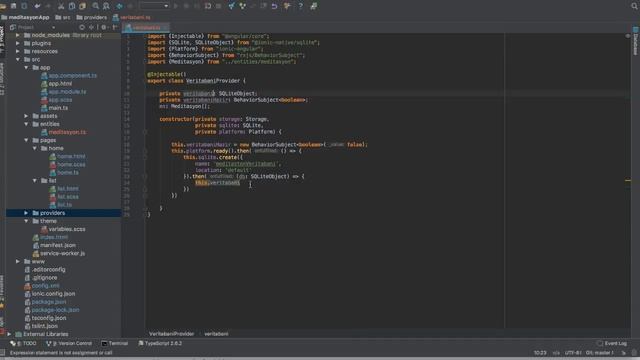Click the veritabani.ts breadcrumb
The image size is (640, 360).
pyautogui.click(x=131, y=18)
